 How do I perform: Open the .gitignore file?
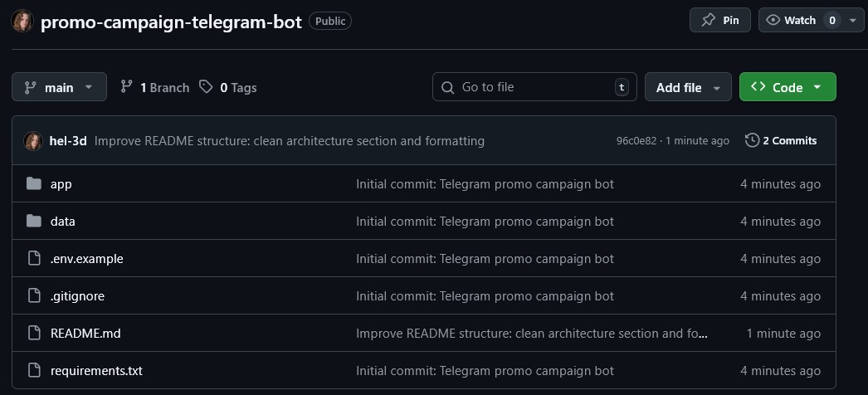[77, 296]
